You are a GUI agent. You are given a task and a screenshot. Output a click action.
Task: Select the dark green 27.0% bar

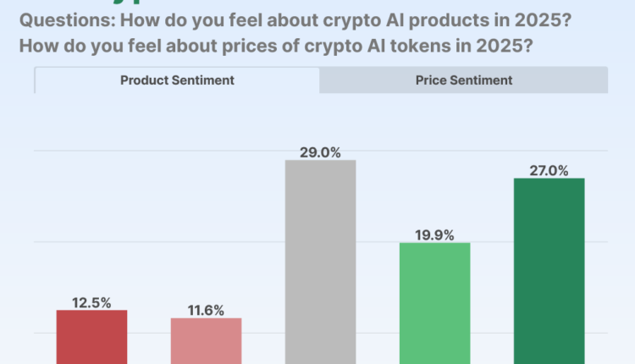pos(549,271)
